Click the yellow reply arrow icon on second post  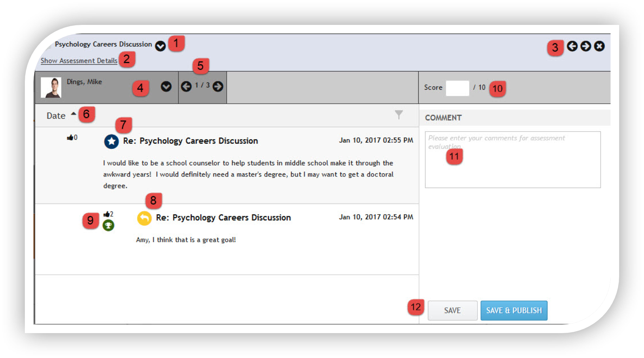(144, 218)
